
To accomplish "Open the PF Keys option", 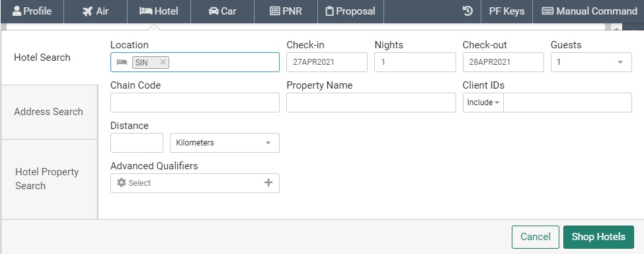I will tap(506, 11).
